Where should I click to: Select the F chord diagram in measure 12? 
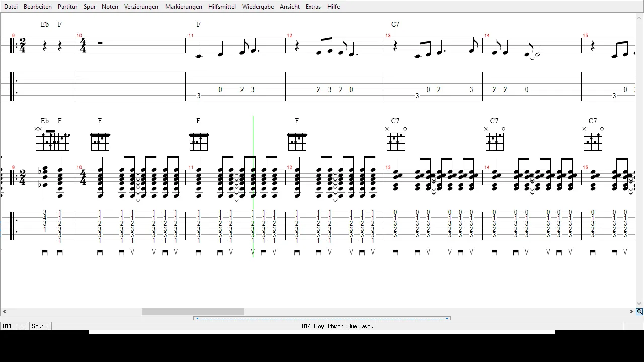pos(297,140)
